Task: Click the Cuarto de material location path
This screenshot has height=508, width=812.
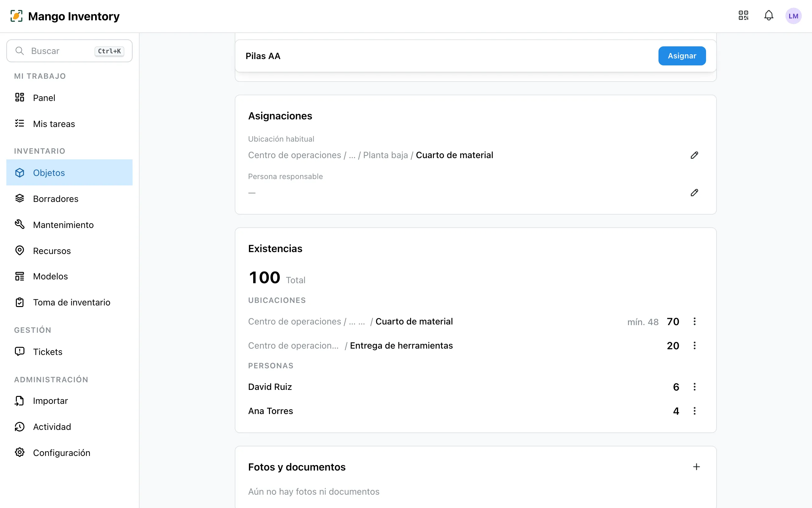Action: point(370,155)
